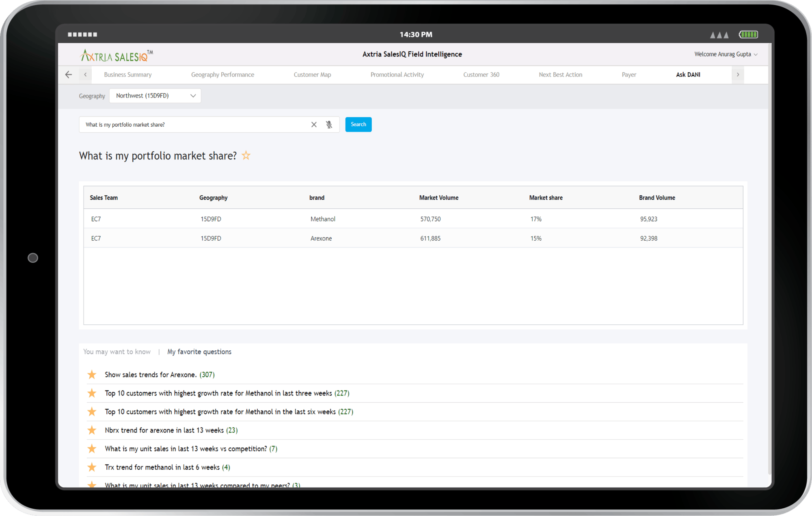Screen dimensions: 812x516
Task: Clear the search query with X
Action: point(314,125)
